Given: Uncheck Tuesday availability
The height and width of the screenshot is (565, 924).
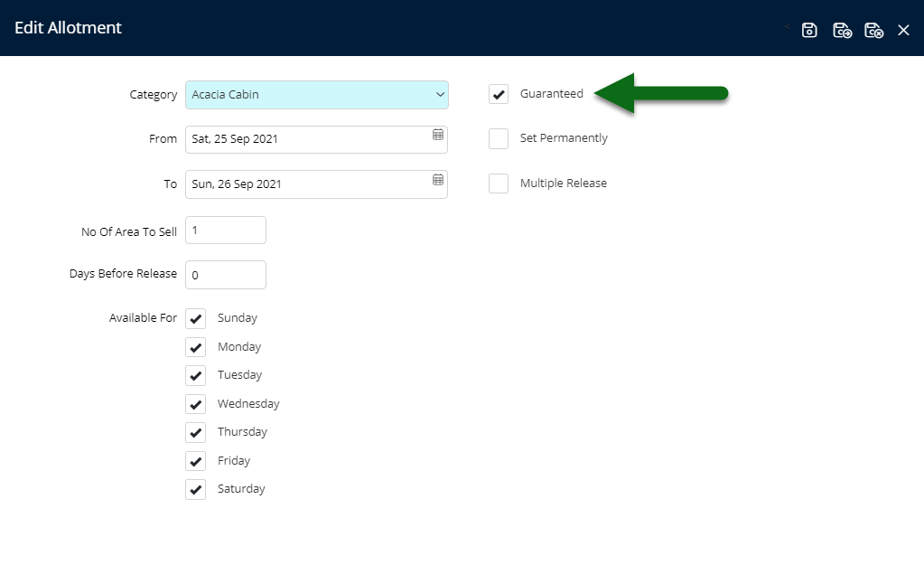Looking at the screenshot, I should click(x=196, y=375).
